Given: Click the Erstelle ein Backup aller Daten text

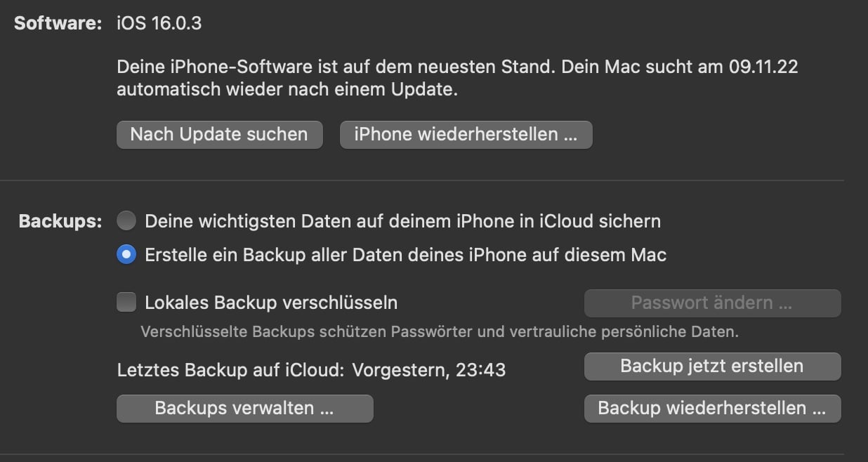Looking at the screenshot, I should point(405,255).
